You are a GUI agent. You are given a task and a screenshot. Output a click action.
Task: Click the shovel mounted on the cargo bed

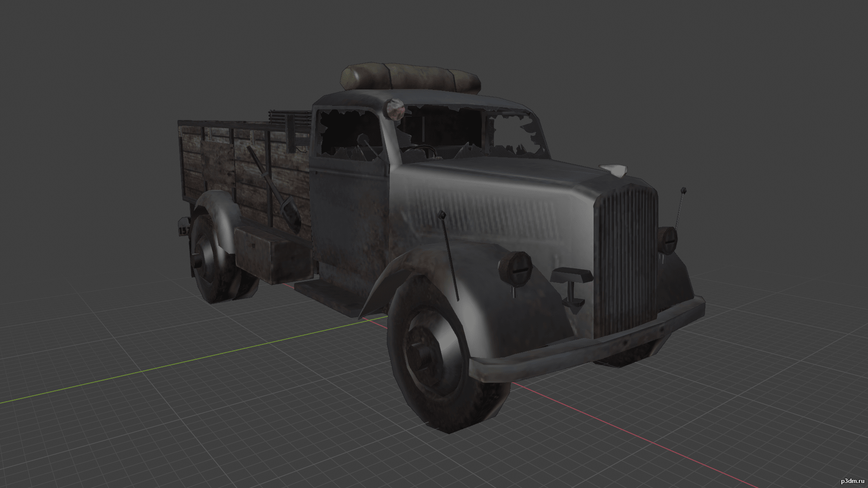coord(274,189)
